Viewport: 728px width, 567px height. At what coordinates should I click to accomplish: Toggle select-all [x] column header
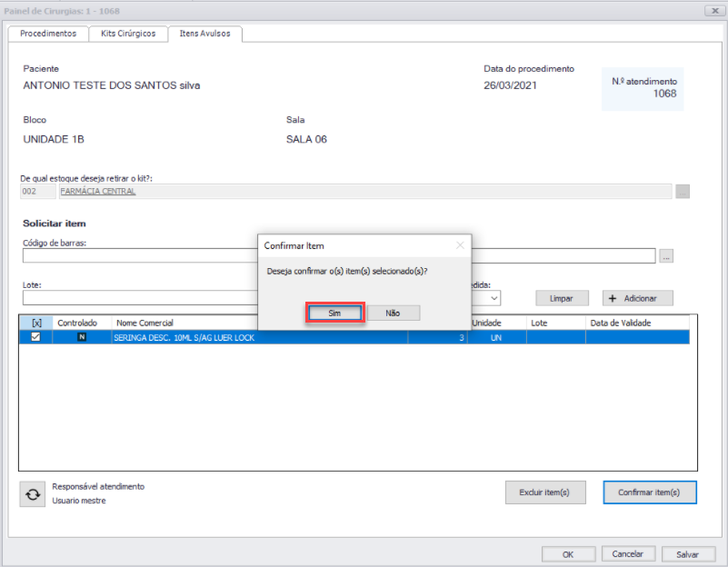pos(36,323)
